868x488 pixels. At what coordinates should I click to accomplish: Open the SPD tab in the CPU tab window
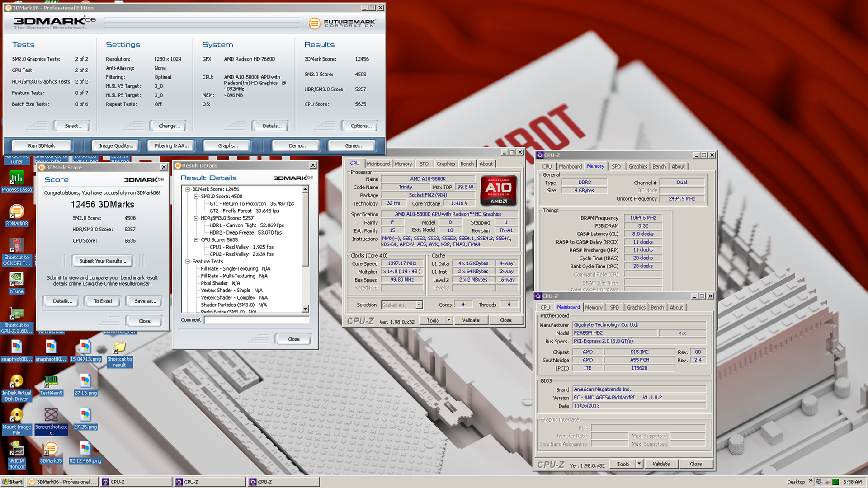(x=424, y=164)
